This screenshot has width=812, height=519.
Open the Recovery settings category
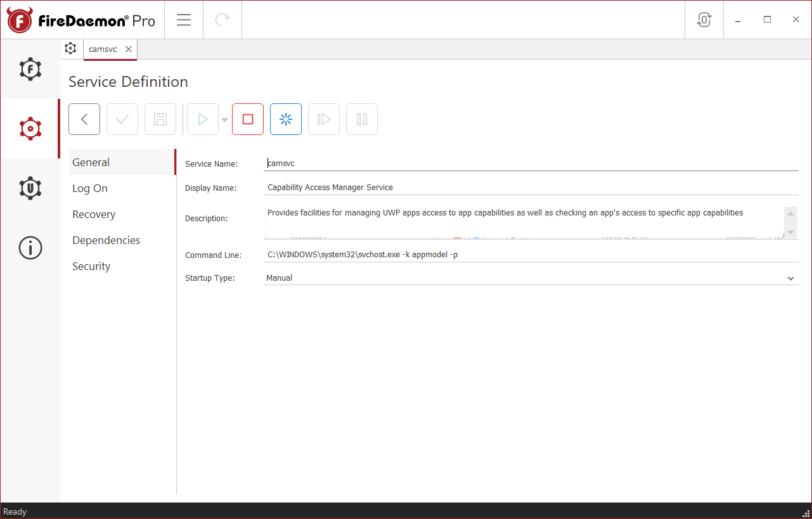122,214
